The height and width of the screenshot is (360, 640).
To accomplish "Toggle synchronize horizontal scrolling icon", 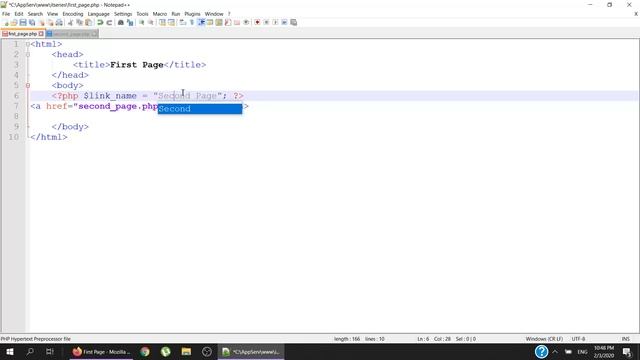I will 171,22.
